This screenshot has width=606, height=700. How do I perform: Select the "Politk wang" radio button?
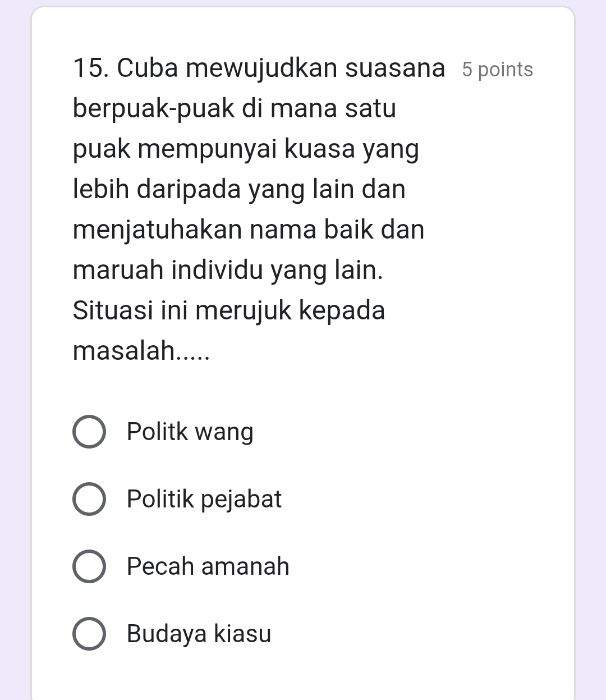coord(89,432)
